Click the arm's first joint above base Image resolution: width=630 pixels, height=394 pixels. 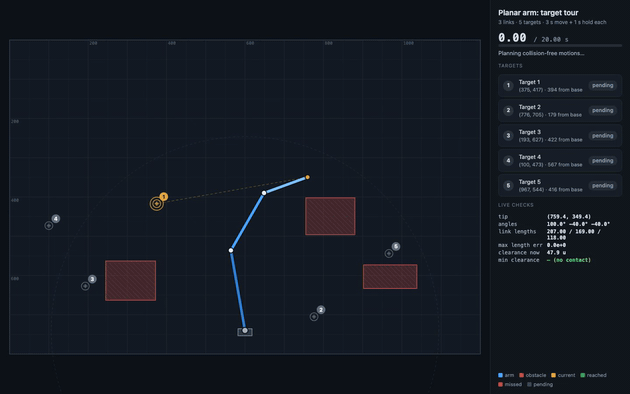tap(231, 250)
